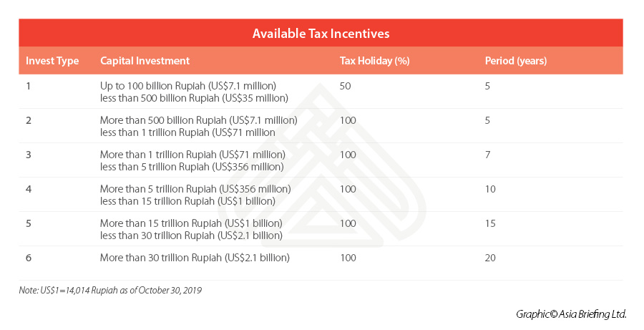
Task: Click the US$1 exchange rate note
Action: (110, 289)
